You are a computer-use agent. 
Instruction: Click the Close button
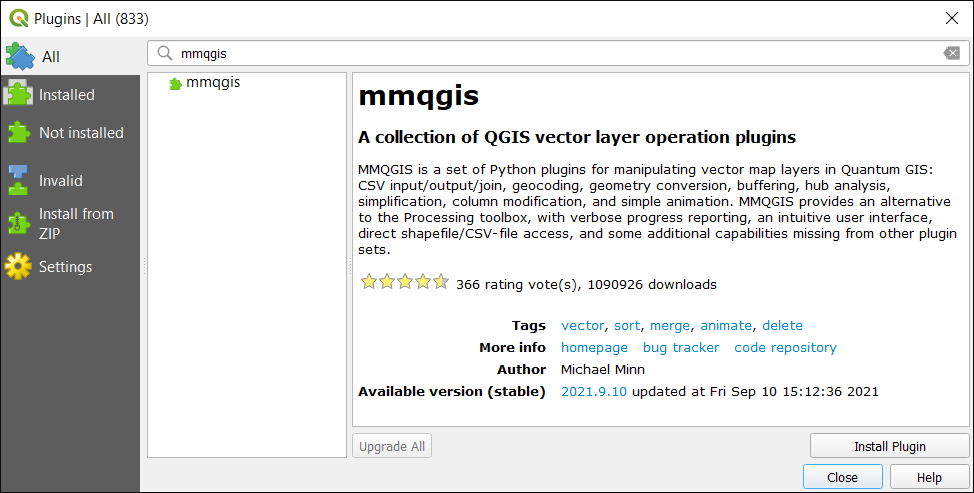[842, 477]
